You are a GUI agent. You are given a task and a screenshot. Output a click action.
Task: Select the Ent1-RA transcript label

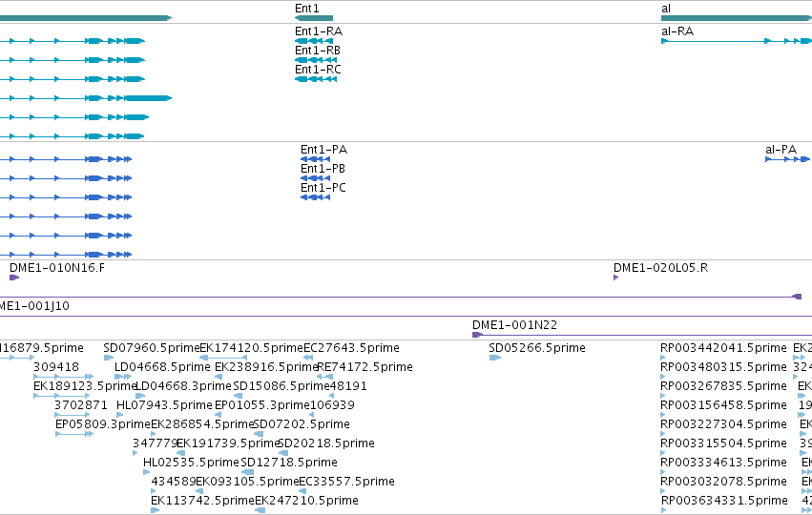pos(319,31)
